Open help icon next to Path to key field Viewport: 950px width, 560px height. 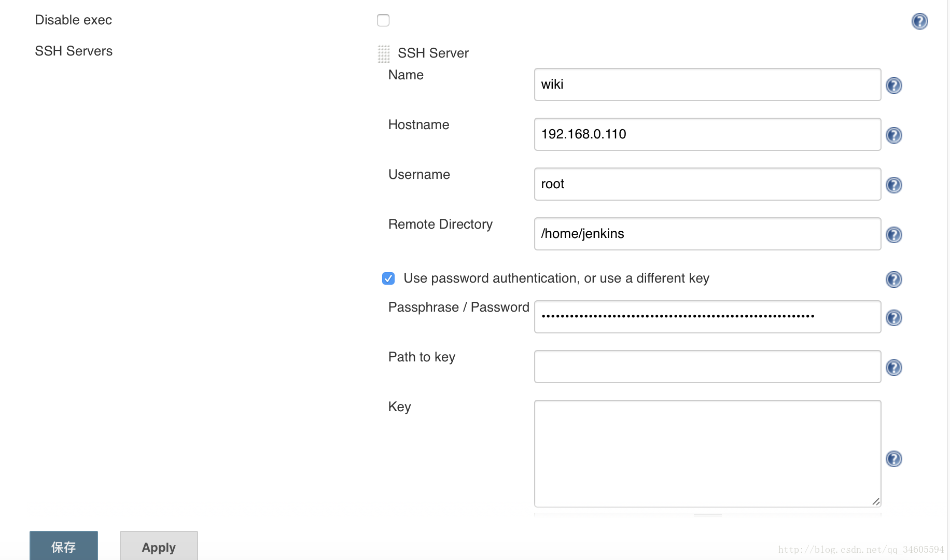tap(893, 367)
